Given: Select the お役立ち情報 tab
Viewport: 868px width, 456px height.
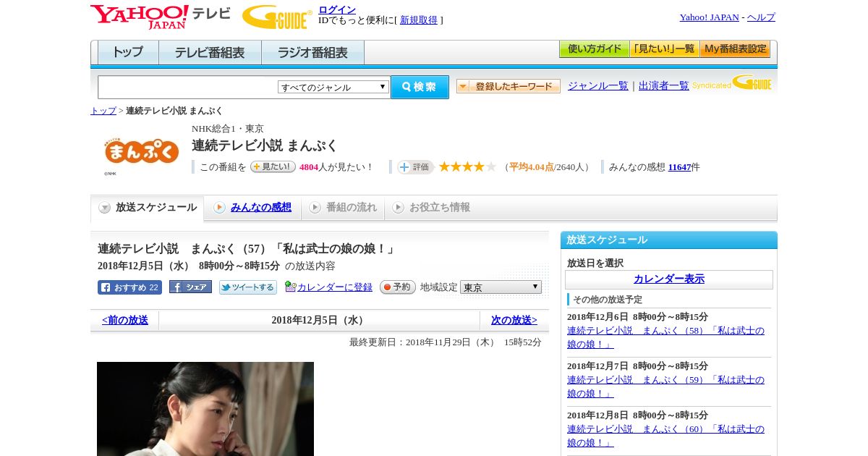Looking at the screenshot, I should [x=431, y=208].
